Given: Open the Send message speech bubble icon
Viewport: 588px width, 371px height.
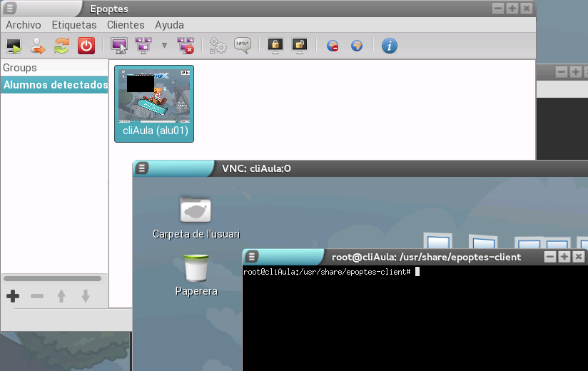Looking at the screenshot, I should click(243, 46).
